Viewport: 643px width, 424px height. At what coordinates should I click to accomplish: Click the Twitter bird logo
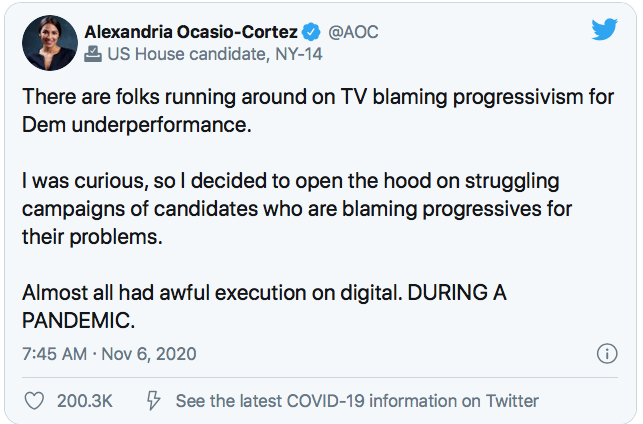pyautogui.click(x=604, y=29)
